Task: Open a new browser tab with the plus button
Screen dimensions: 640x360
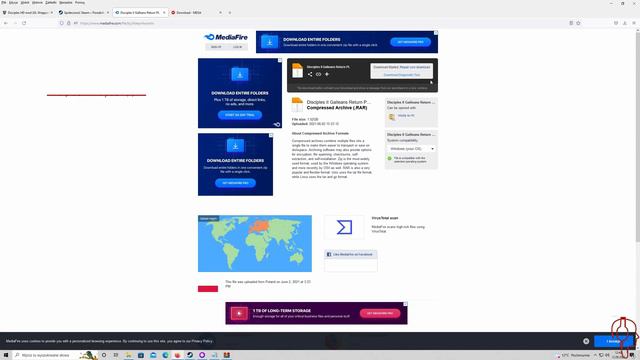Action: [229, 13]
